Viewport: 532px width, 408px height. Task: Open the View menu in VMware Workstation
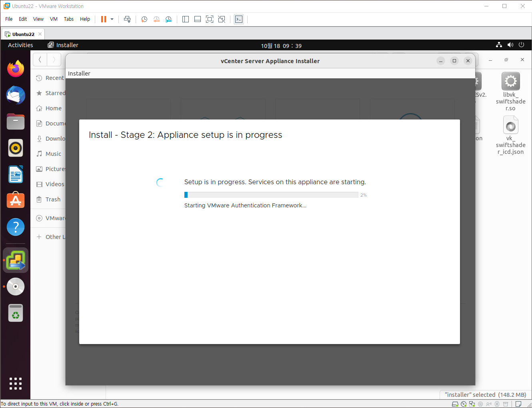tap(38, 19)
